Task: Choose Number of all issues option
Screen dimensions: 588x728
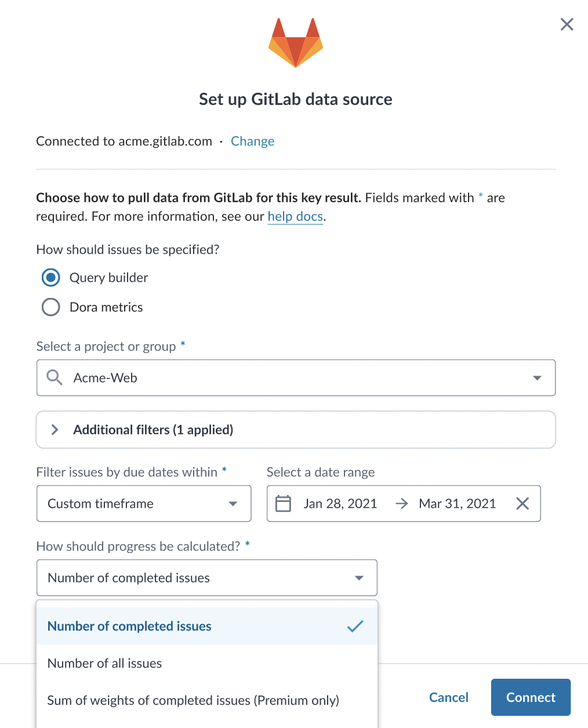Action: [207, 663]
